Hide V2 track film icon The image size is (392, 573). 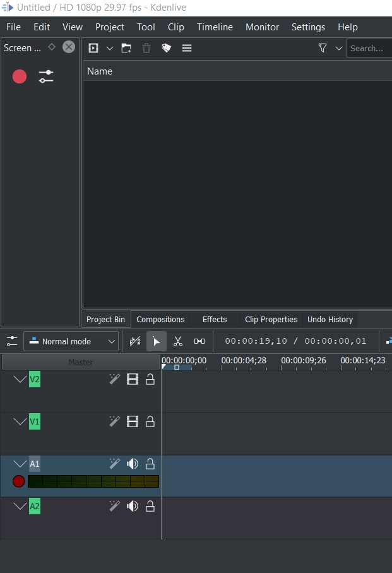point(133,379)
